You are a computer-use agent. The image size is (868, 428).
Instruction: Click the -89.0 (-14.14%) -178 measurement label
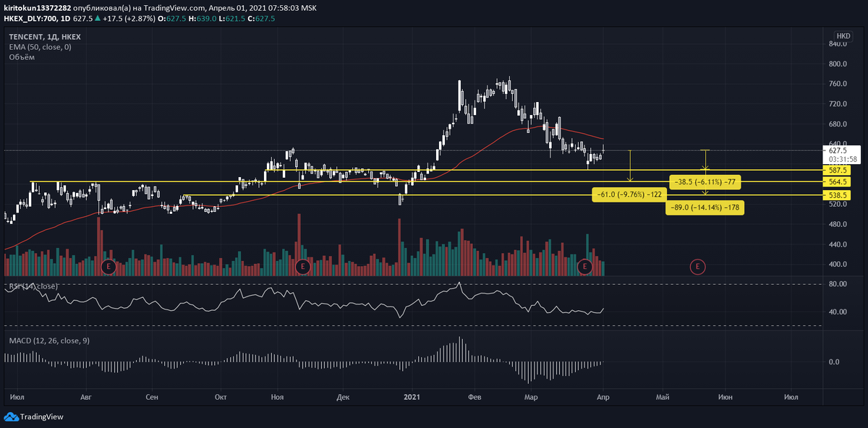(705, 207)
